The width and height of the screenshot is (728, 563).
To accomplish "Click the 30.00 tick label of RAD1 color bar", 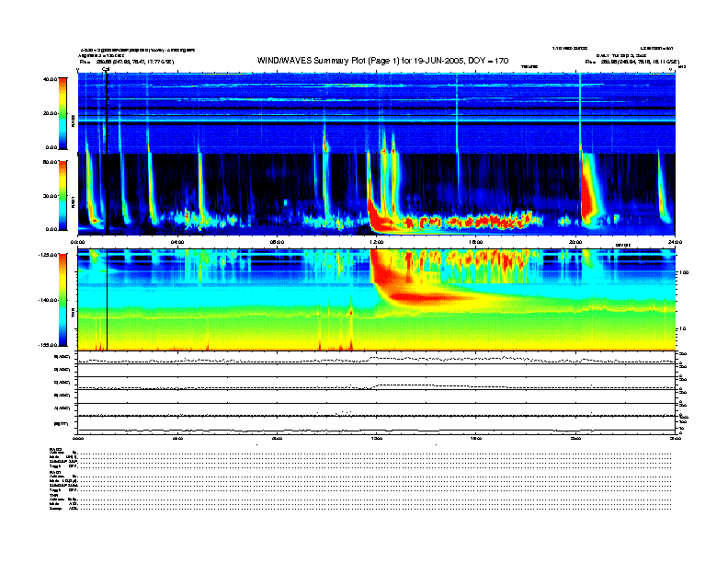I will [51, 196].
